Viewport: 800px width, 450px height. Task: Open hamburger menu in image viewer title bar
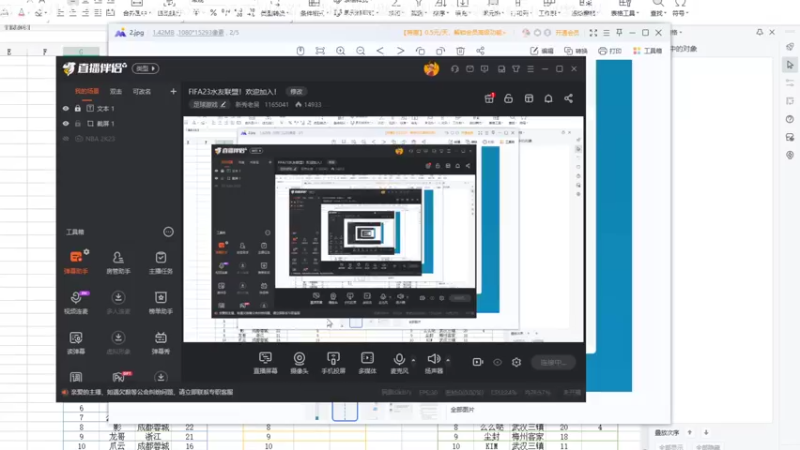[606, 33]
